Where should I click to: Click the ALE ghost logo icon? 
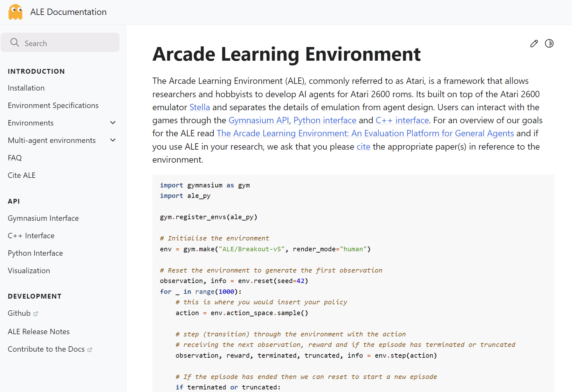[x=15, y=12]
